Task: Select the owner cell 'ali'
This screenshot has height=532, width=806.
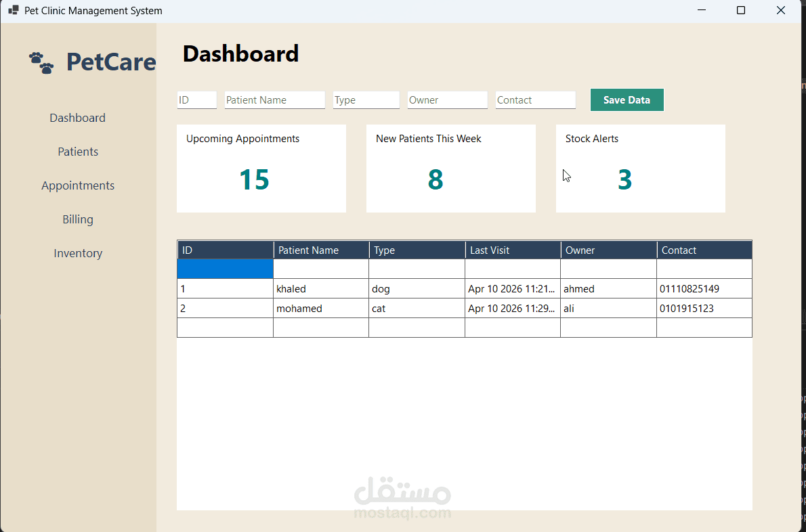Action: coord(609,308)
